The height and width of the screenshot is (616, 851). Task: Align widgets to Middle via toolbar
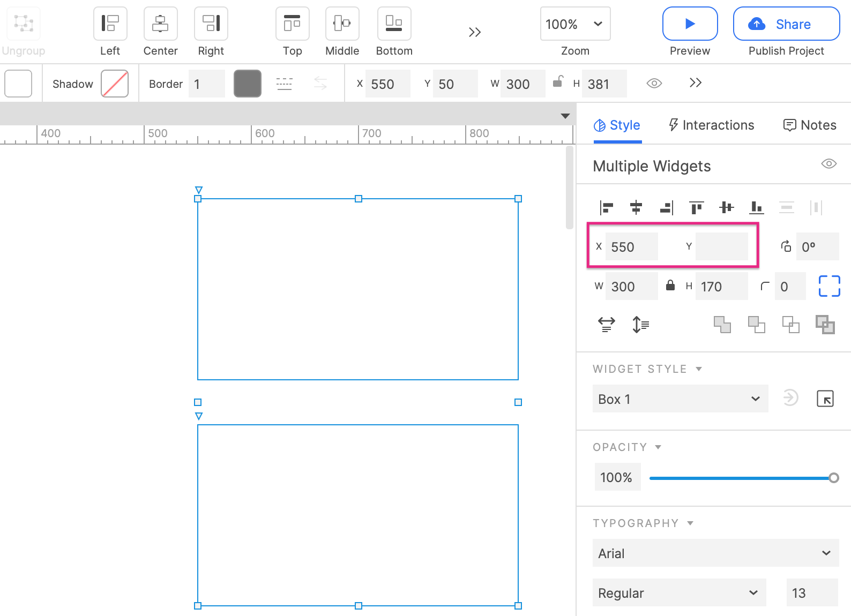(x=342, y=24)
